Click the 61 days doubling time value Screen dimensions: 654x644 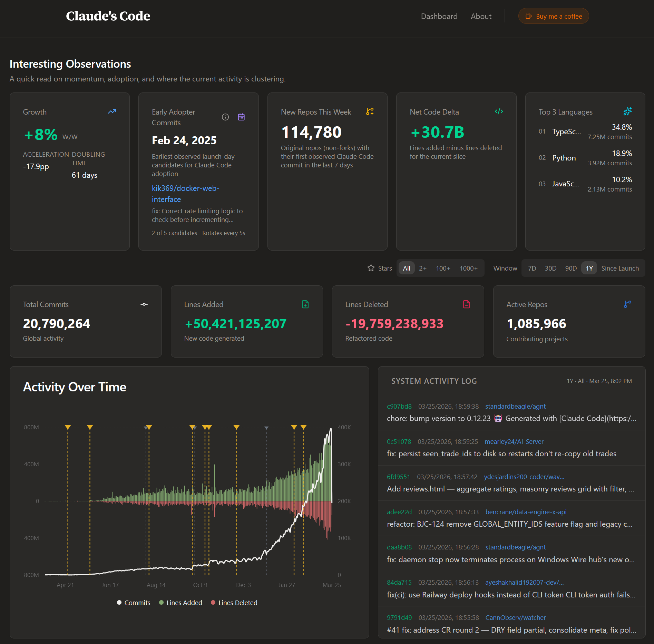pyautogui.click(x=85, y=175)
